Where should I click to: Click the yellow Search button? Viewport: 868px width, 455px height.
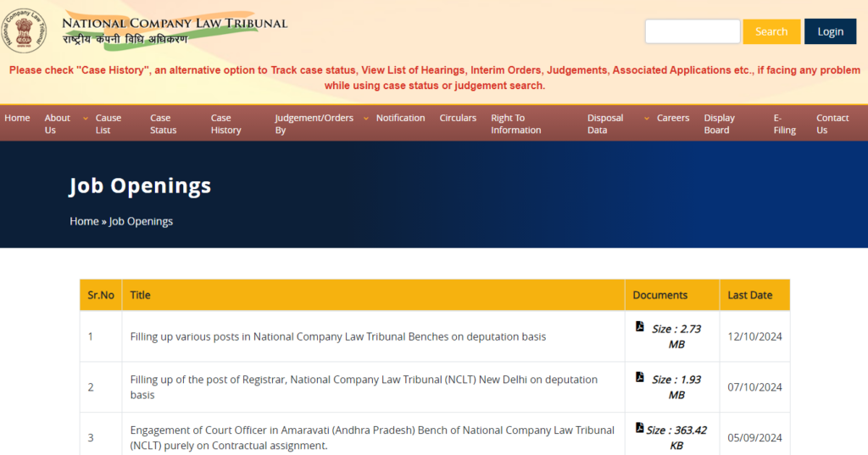point(771,31)
